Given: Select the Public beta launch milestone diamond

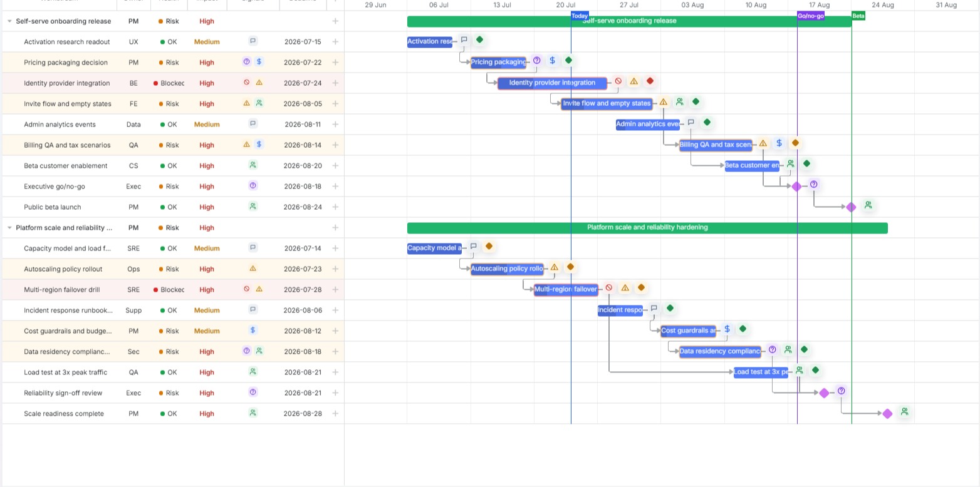Looking at the screenshot, I should point(851,207).
